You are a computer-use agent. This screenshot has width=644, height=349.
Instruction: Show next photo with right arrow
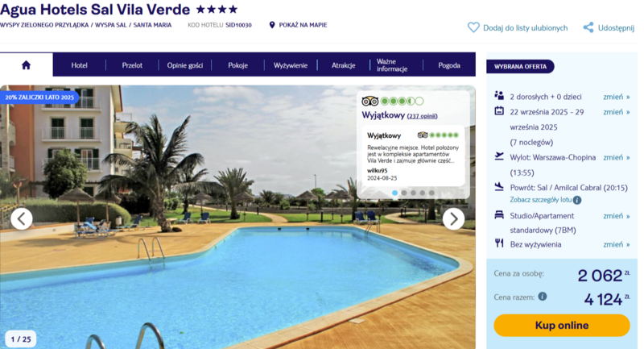click(453, 218)
